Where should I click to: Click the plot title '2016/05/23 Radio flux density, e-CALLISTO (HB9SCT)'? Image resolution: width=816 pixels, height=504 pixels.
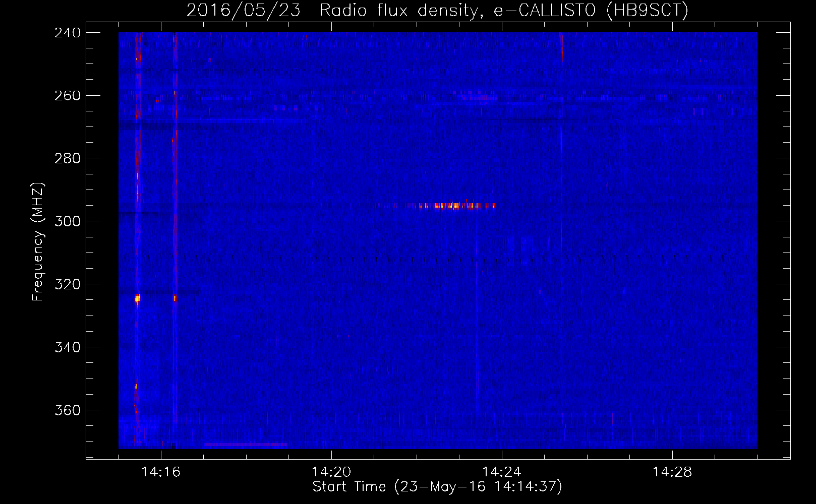(x=437, y=10)
